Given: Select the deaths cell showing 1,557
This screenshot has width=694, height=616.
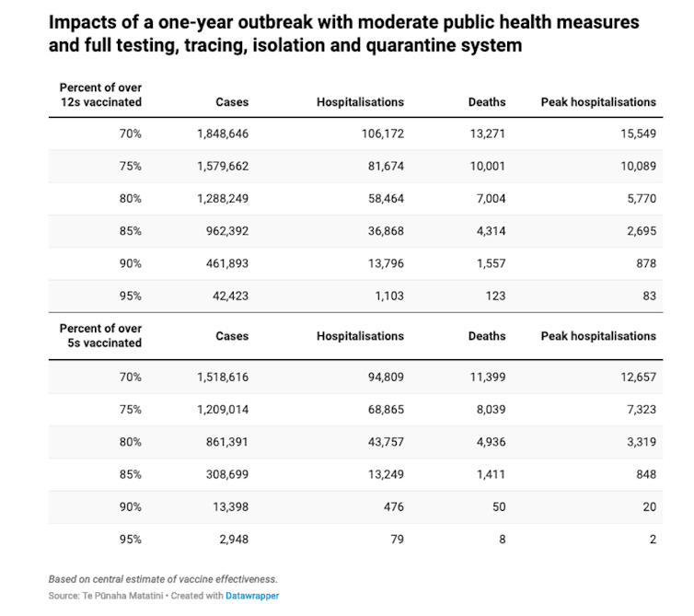Looking at the screenshot, I should (x=489, y=263).
